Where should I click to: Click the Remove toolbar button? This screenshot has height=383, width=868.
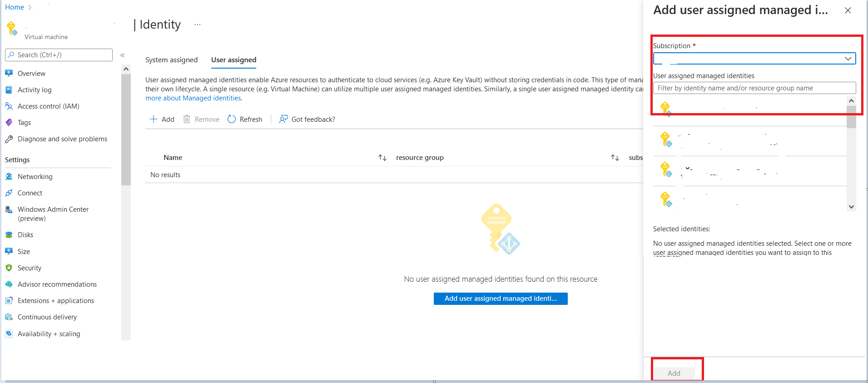tap(201, 119)
